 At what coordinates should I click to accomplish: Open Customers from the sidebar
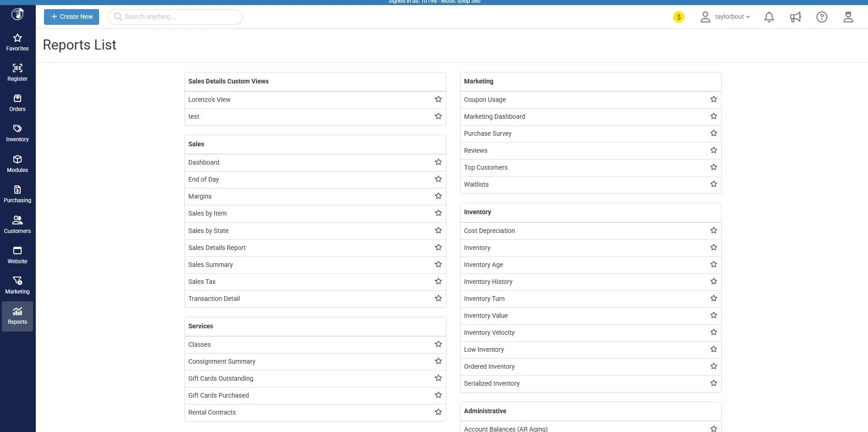pyautogui.click(x=17, y=225)
